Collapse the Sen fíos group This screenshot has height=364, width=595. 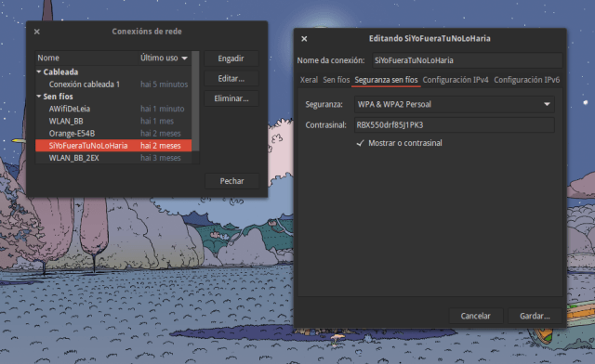(x=39, y=97)
